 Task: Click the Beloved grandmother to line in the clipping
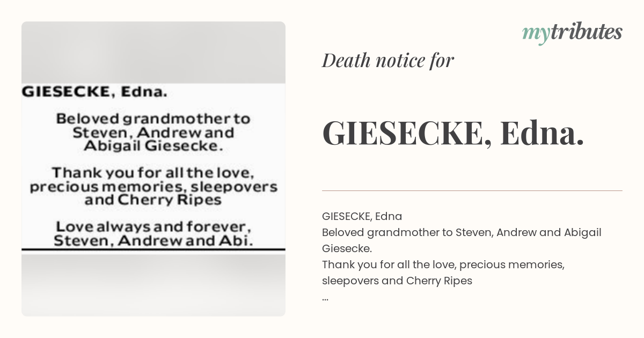pyautogui.click(x=153, y=119)
